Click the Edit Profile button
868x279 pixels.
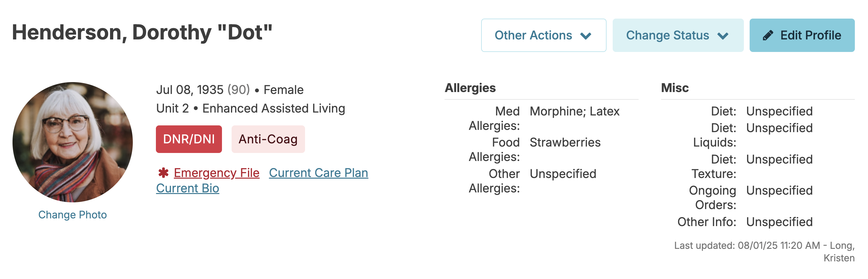pyautogui.click(x=802, y=35)
